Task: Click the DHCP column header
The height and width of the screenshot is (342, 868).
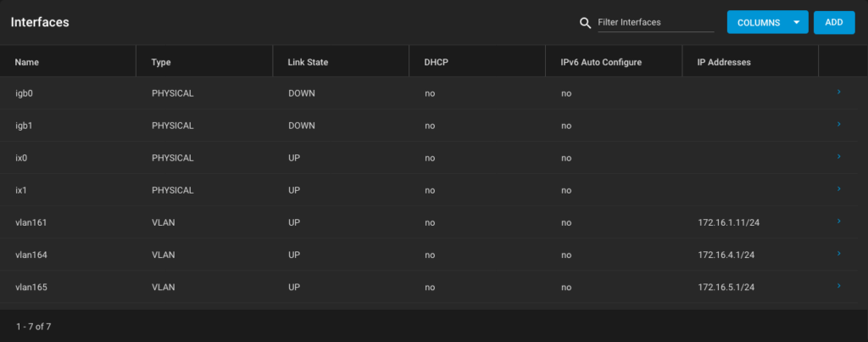Action: 436,62
